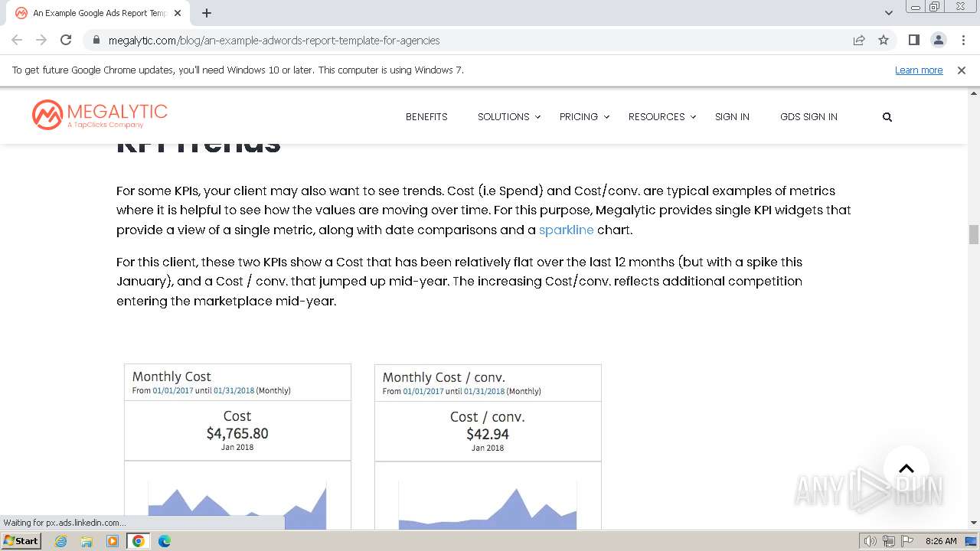Open the site search magnifier icon

pyautogui.click(x=887, y=117)
